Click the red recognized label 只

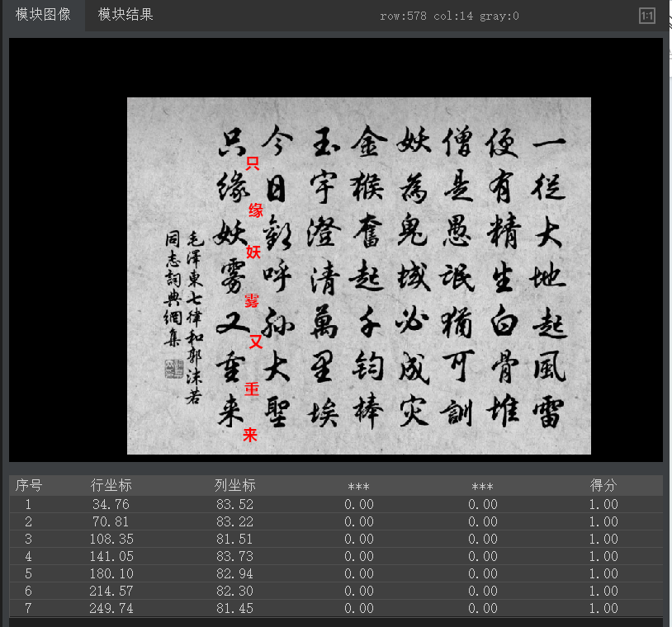[x=253, y=163]
